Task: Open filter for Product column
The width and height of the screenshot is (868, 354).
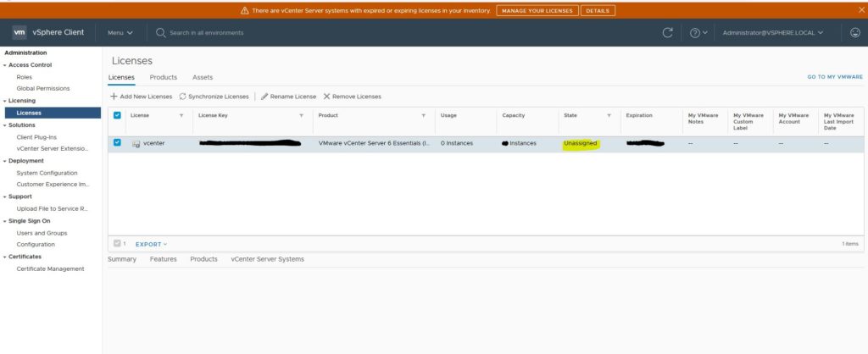Action: point(424,116)
